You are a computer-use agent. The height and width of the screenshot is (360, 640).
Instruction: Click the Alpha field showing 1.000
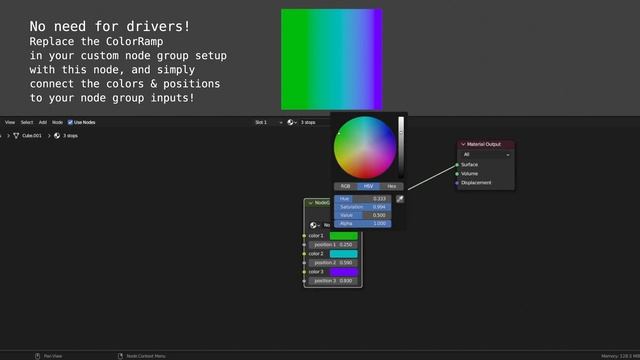point(363,223)
